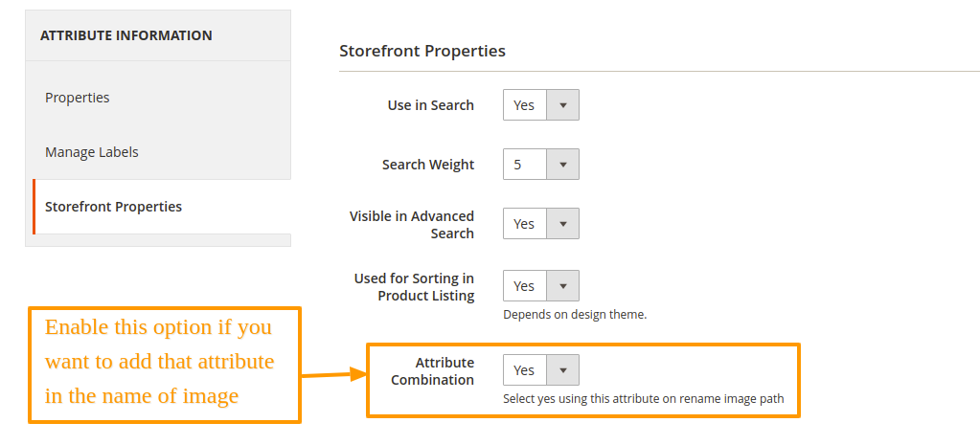
Task: Click the Storefront Properties section heading
Action: [x=422, y=51]
